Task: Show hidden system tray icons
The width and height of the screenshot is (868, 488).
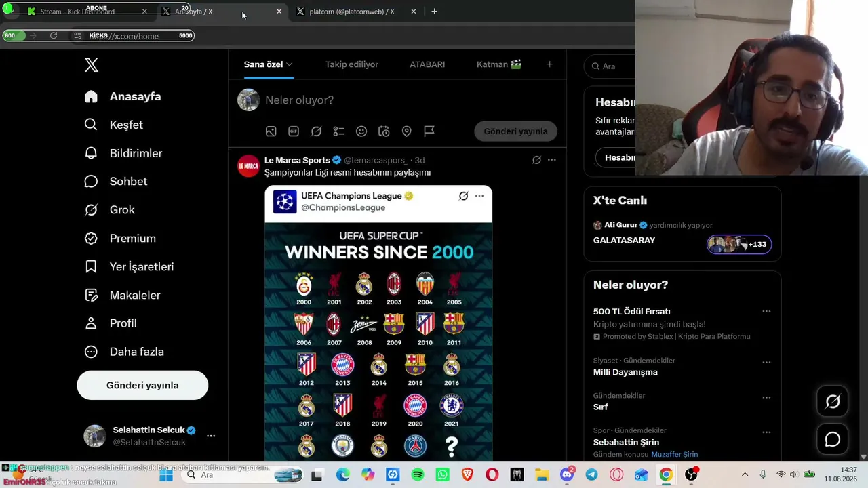Action: pyautogui.click(x=745, y=475)
